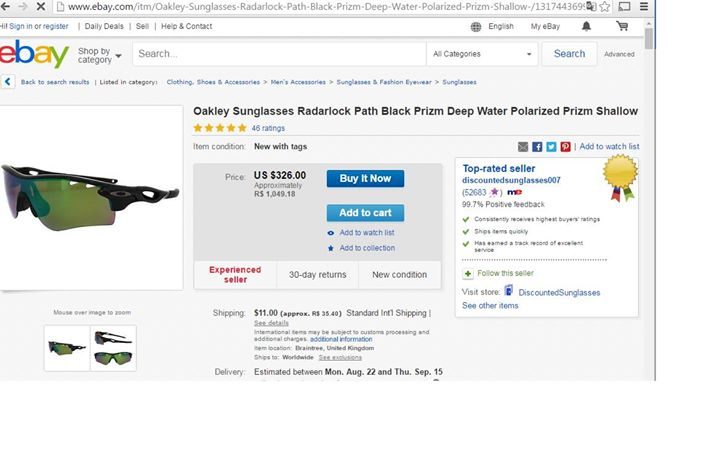Click the notifications bell icon
720x449 pixels.
click(586, 26)
